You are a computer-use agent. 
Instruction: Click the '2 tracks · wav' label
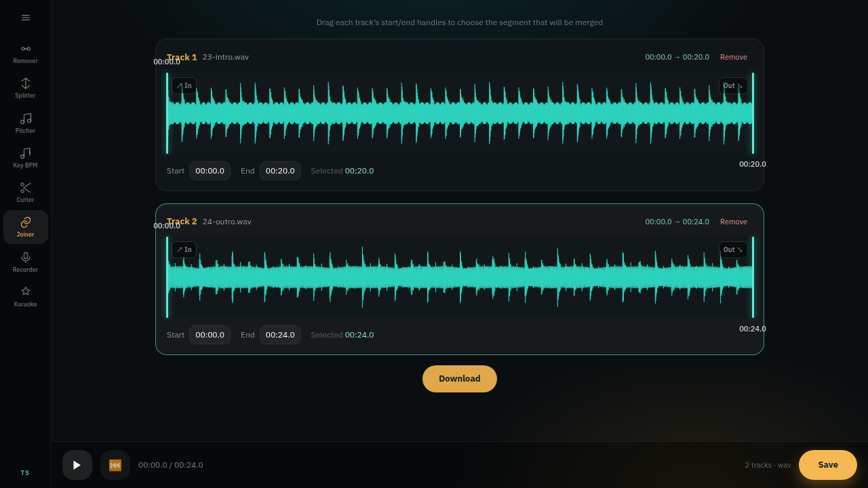tap(768, 465)
